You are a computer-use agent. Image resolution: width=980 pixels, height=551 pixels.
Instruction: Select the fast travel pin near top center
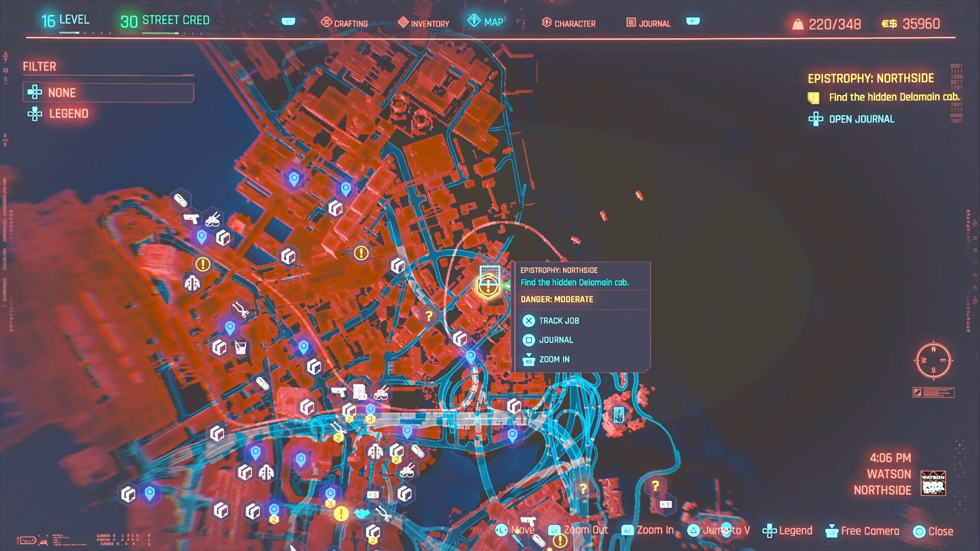293,179
